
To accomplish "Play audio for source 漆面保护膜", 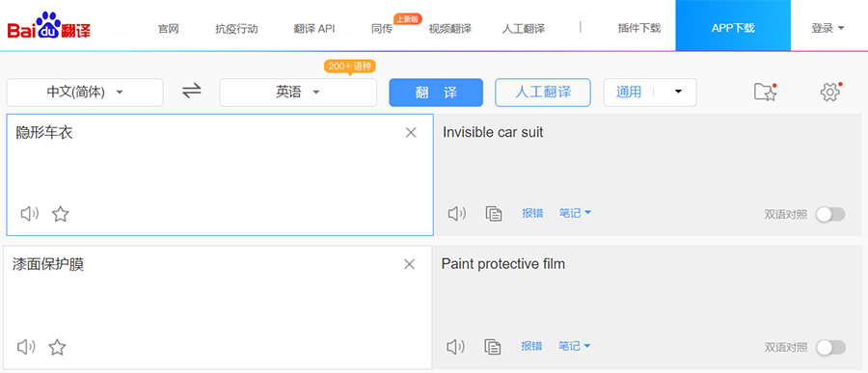I will (x=26, y=347).
